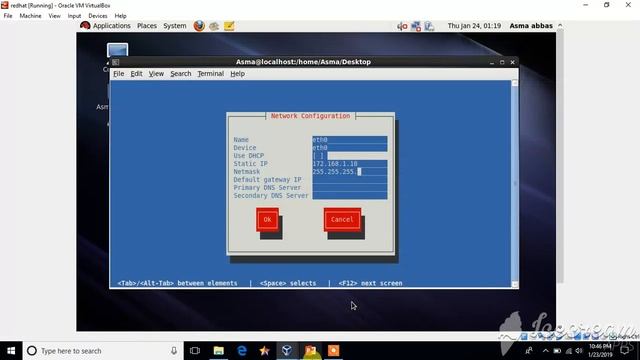Open File Explorer from the taskbar

219,351
